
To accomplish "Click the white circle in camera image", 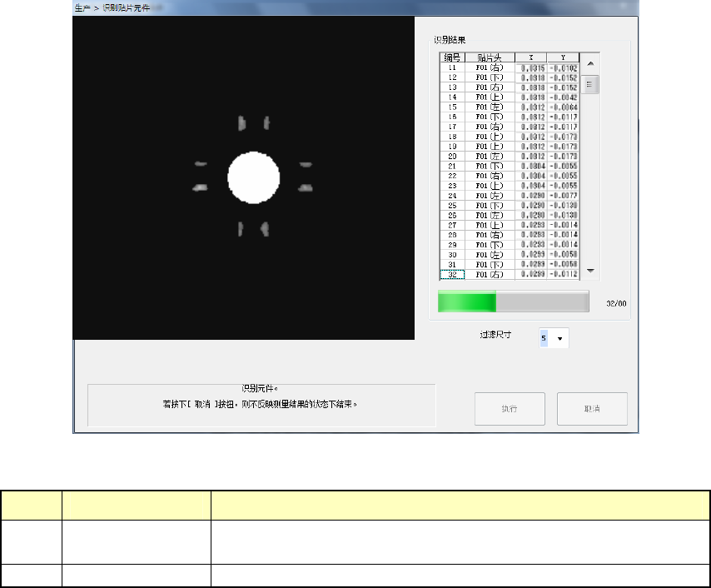I will click(x=253, y=177).
